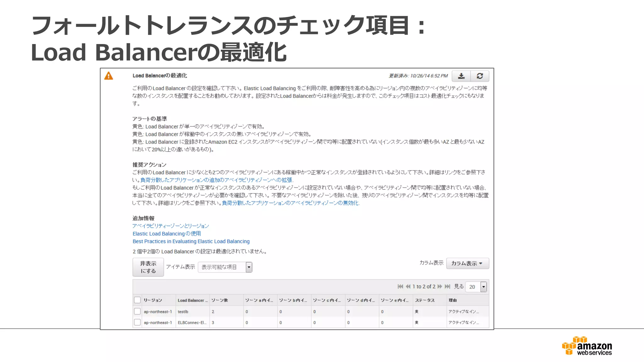Go to first page of results
Viewport: 644px width, 362px height.
click(x=400, y=287)
